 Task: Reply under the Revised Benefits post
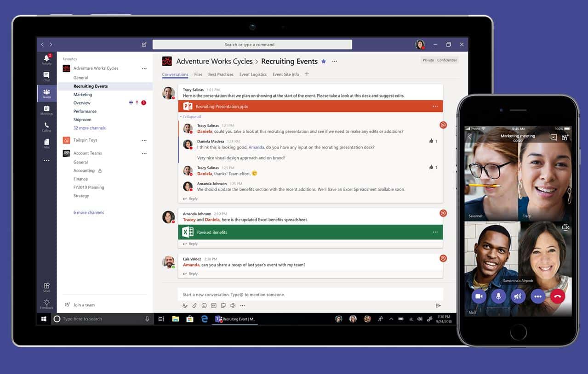(x=190, y=244)
